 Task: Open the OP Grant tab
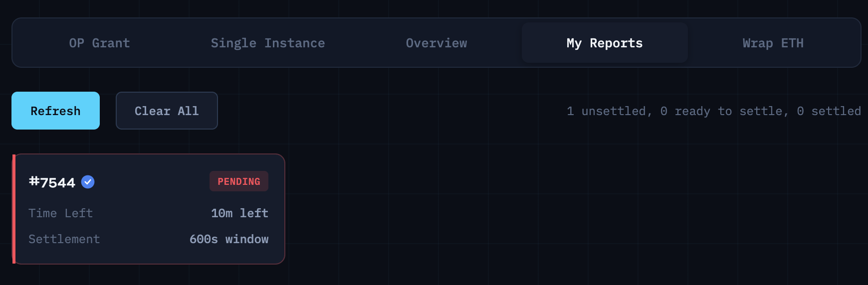tap(99, 43)
